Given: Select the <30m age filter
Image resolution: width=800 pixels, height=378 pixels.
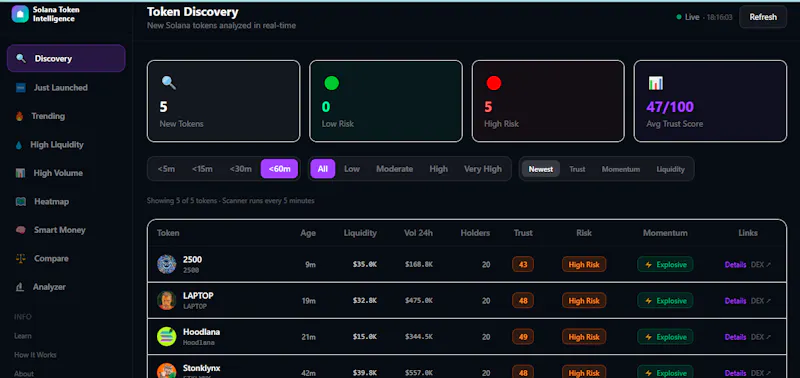Looking at the screenshot, I should pos(240,169).
